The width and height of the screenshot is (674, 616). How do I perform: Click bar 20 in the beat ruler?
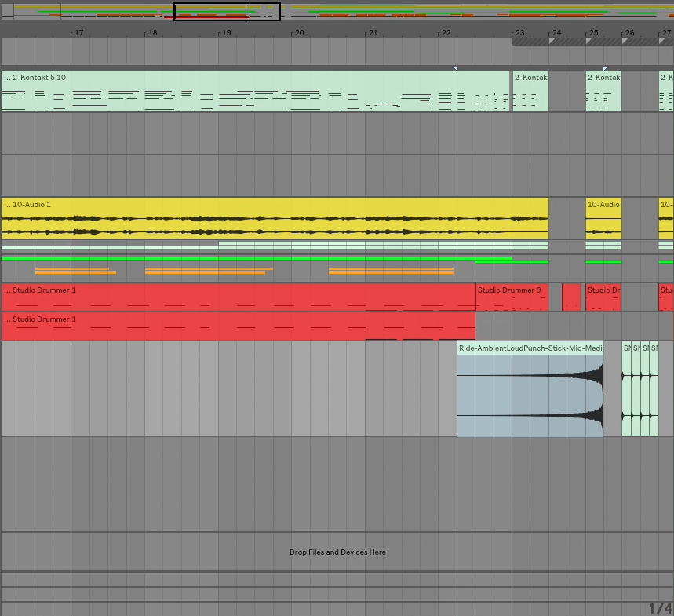pos(297,33)
